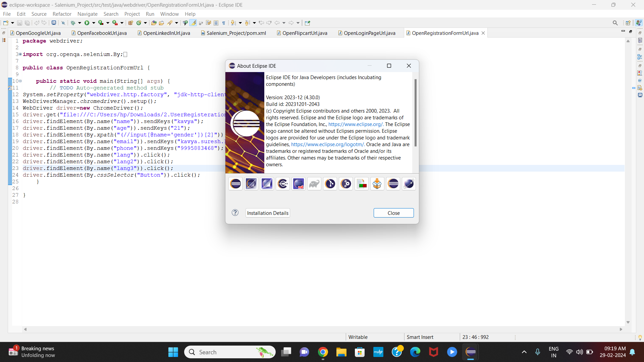Click the green Run button in toolbar
Viewport: 644px width, 362px height.
(87, 23)
